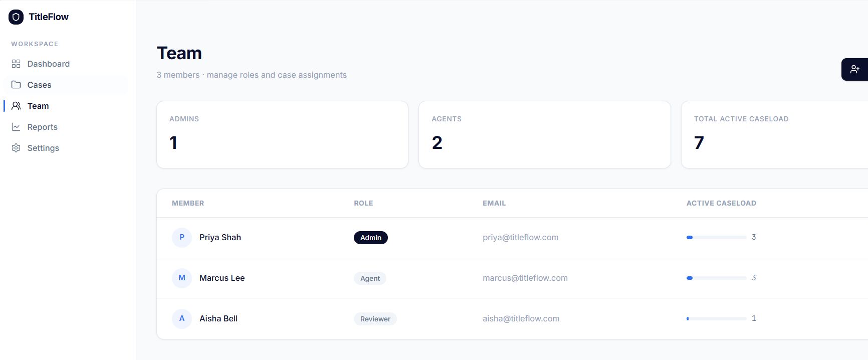Click the Team people icon
The width and height of the screenshot is (868, 360).
16,106
